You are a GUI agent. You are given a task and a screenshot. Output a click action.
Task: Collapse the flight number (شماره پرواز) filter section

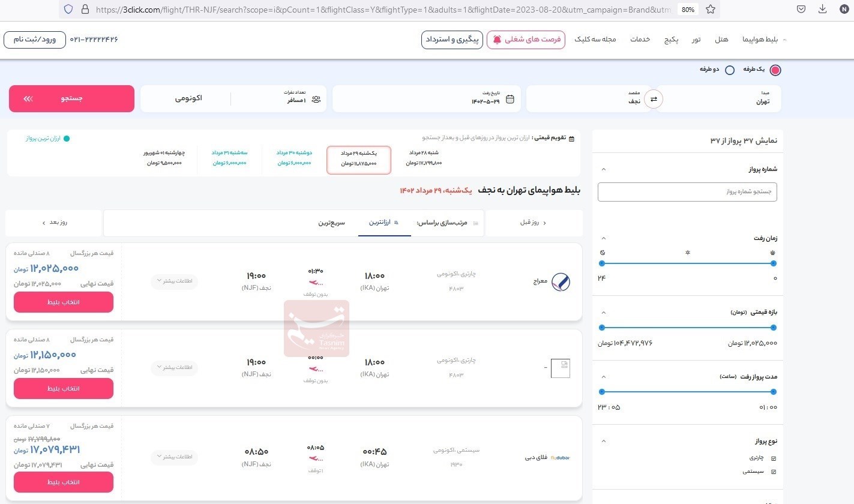[x=604, y=170]
